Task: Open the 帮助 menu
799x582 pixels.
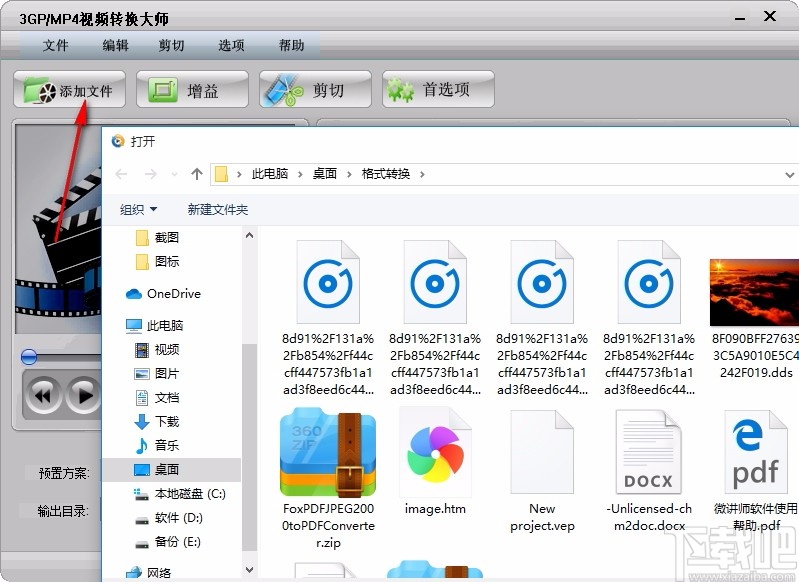Action: (x=291, y=45)
